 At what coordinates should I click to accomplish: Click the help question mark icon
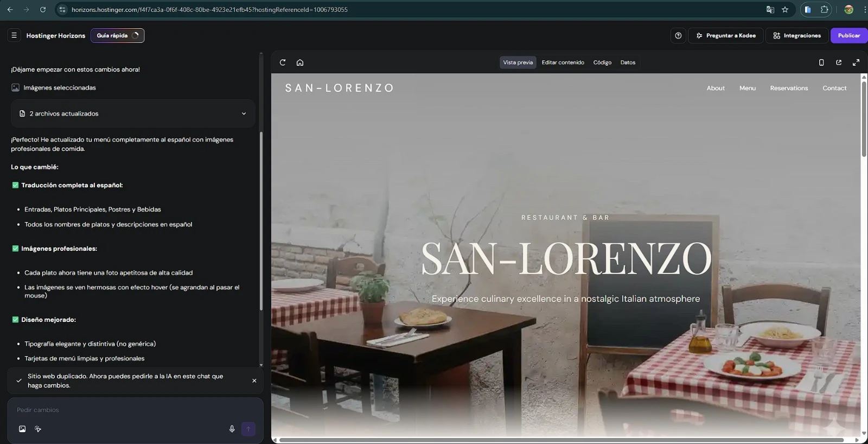tap(678, 35)
